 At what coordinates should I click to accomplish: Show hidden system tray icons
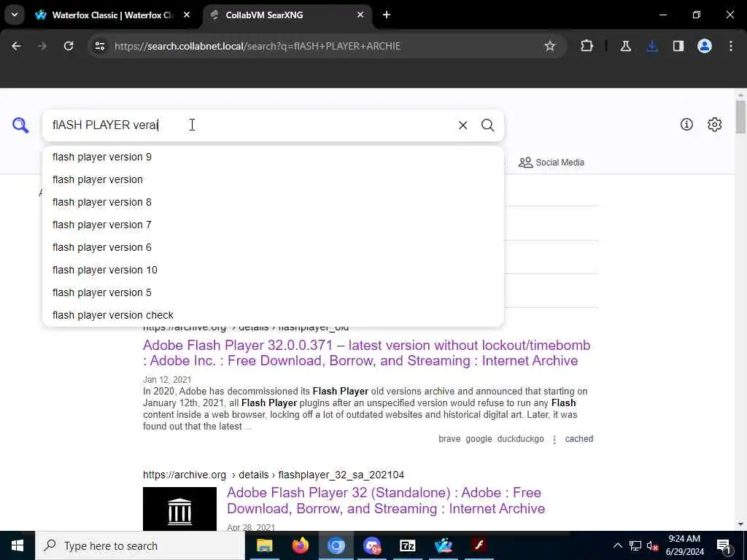pyautogui.click(x=617, y=545)
